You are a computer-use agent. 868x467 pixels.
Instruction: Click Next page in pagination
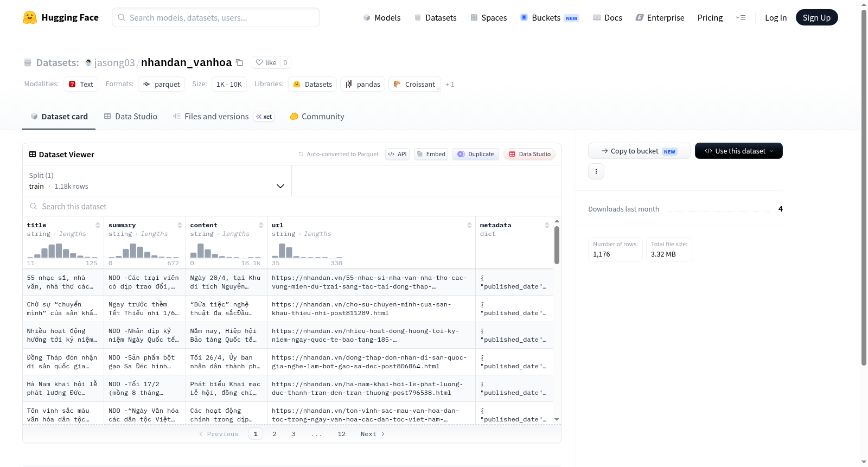pyautogui.click(x=373, y=434)
